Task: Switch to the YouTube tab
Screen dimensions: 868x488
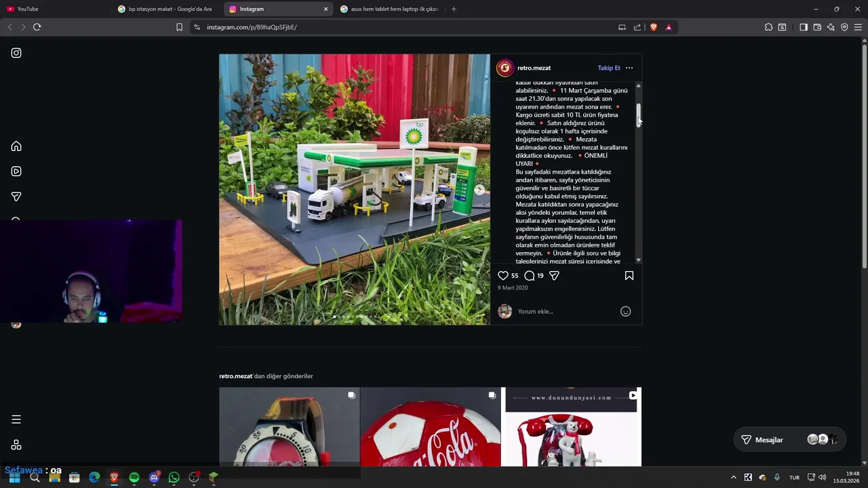Action: 56,9
